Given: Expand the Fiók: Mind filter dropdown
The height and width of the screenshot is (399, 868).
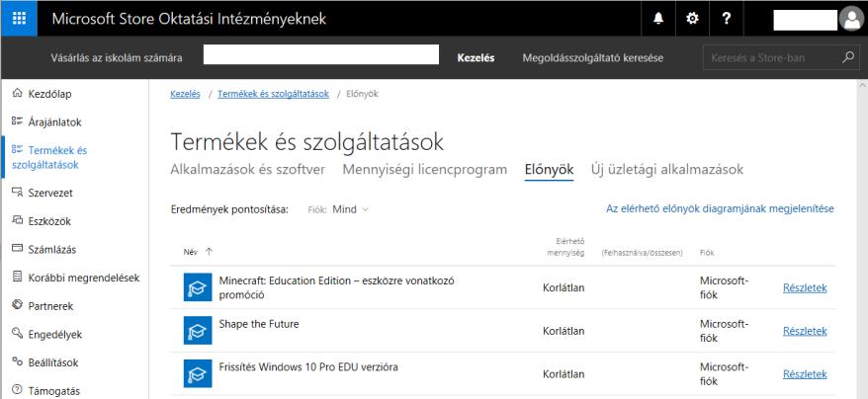Looking at the screenshot, I should [338, 209].
